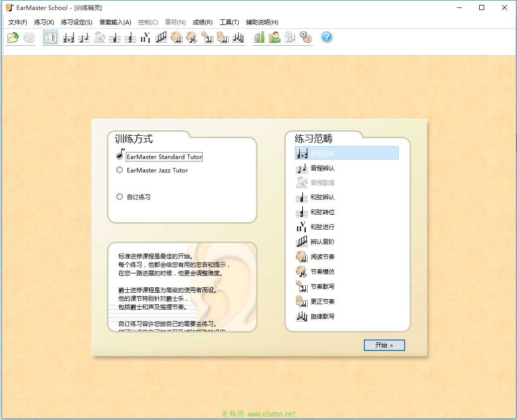Open the 成绩(R) menu
The width and height of the screenshot is (517, 420).
(x=203, y=22)
